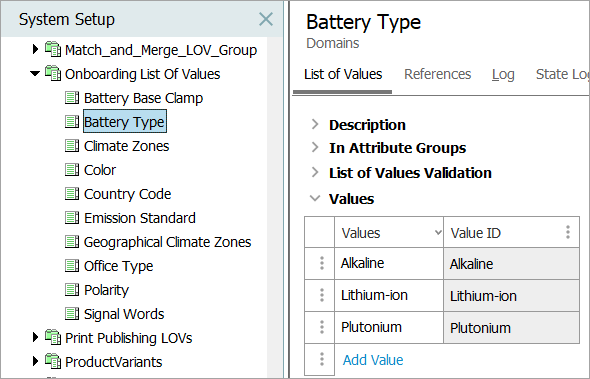Open Climate Zones list of values

click(x=126, y=146)
